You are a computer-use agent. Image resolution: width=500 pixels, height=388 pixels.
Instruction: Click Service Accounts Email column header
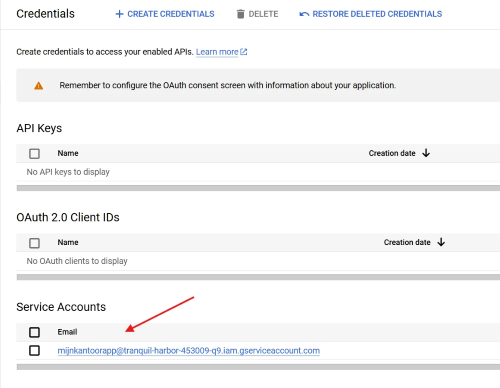click(x=67, y=332)
